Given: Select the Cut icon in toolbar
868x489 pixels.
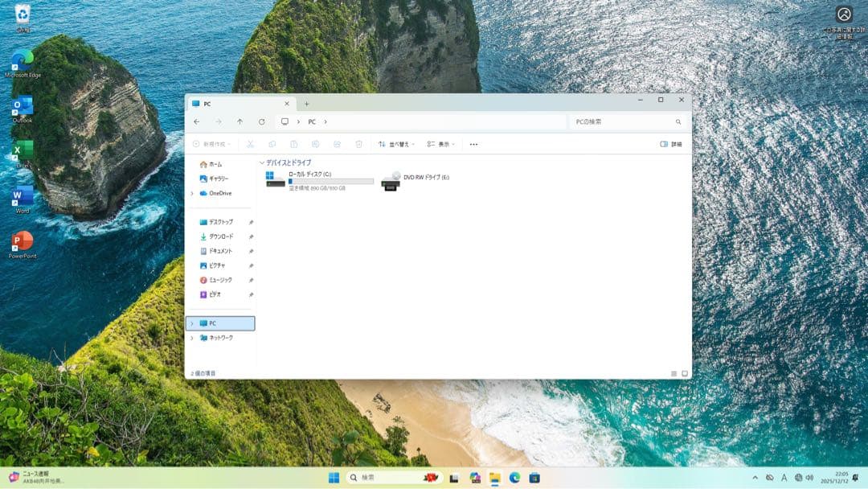Looking at the screenshot, I should (x=251, y=144).
